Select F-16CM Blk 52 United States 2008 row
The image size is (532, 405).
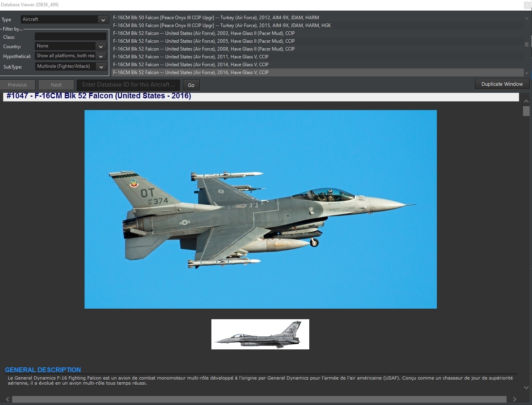click(317, 49)
